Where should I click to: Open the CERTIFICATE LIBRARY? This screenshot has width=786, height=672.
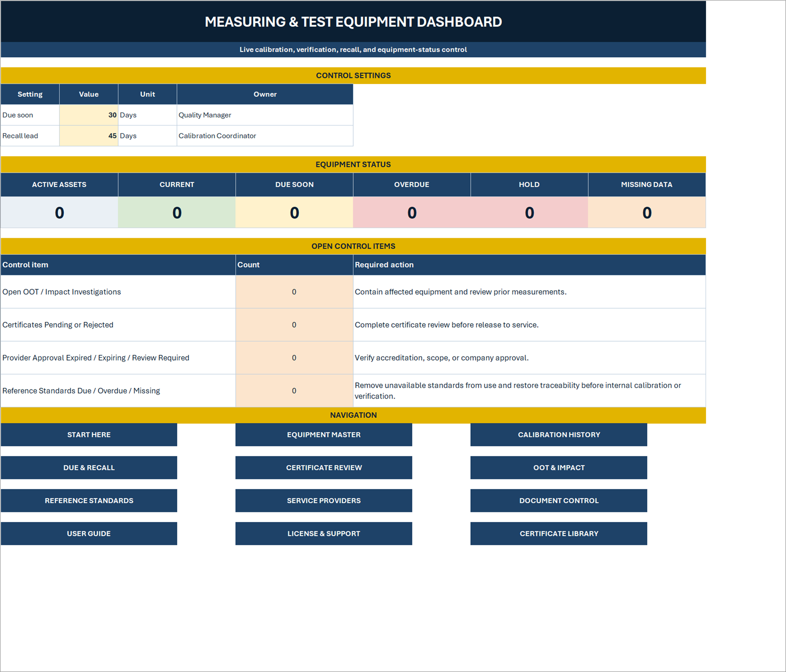559,534
